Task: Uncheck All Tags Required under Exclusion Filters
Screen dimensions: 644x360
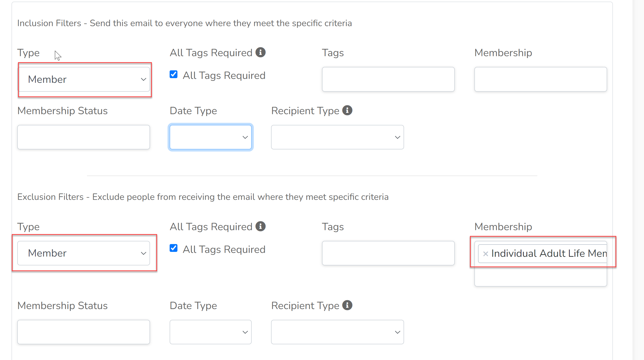Action: click(x=174, y=248)
